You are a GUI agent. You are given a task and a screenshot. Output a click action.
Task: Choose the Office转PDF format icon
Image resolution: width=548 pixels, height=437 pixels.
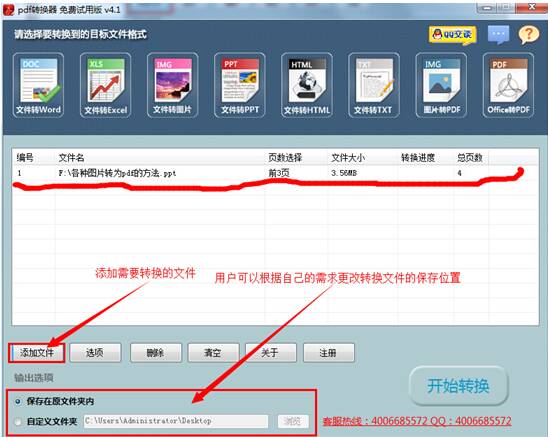(x=509, y=85)
